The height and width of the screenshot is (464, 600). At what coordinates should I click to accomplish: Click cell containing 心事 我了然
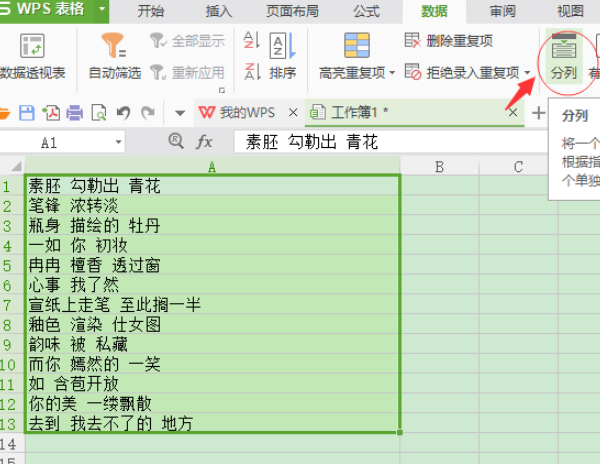tap(212, 285)
